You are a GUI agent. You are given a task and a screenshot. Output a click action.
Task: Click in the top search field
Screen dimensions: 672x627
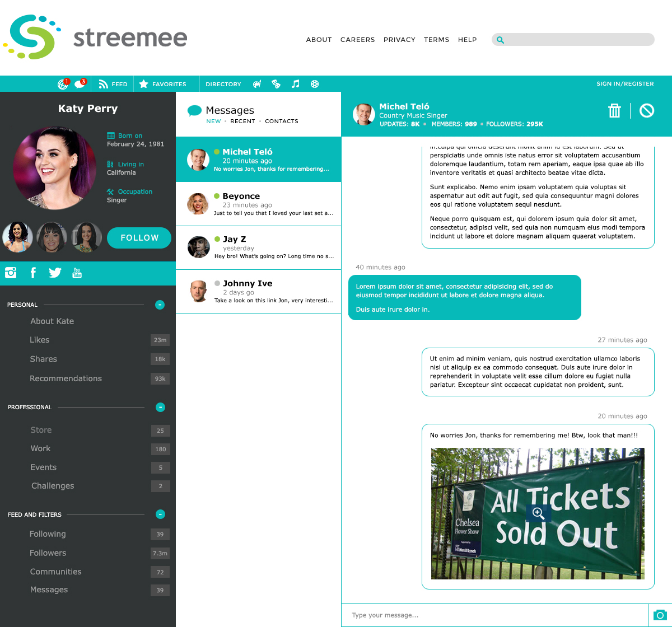573,40
